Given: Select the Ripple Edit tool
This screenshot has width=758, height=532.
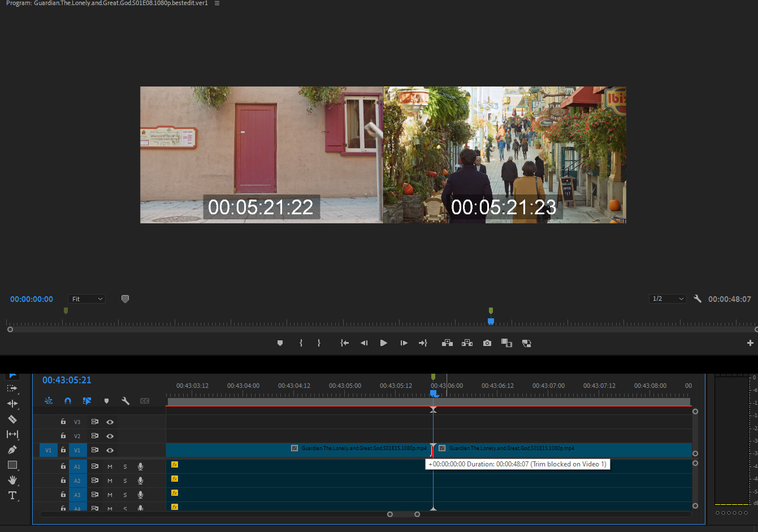Looking at the screenshot, I should [x=12, y=404].
